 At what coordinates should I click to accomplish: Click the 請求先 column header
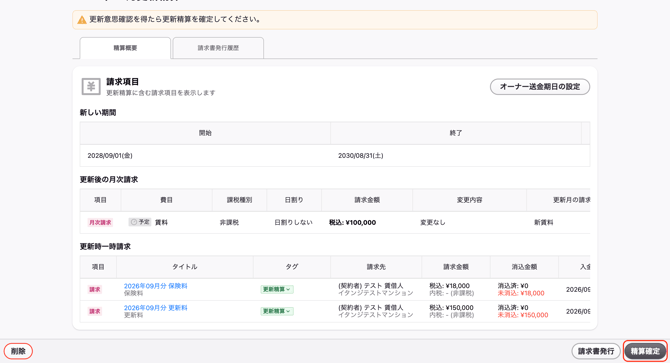[x=376, y=266]
